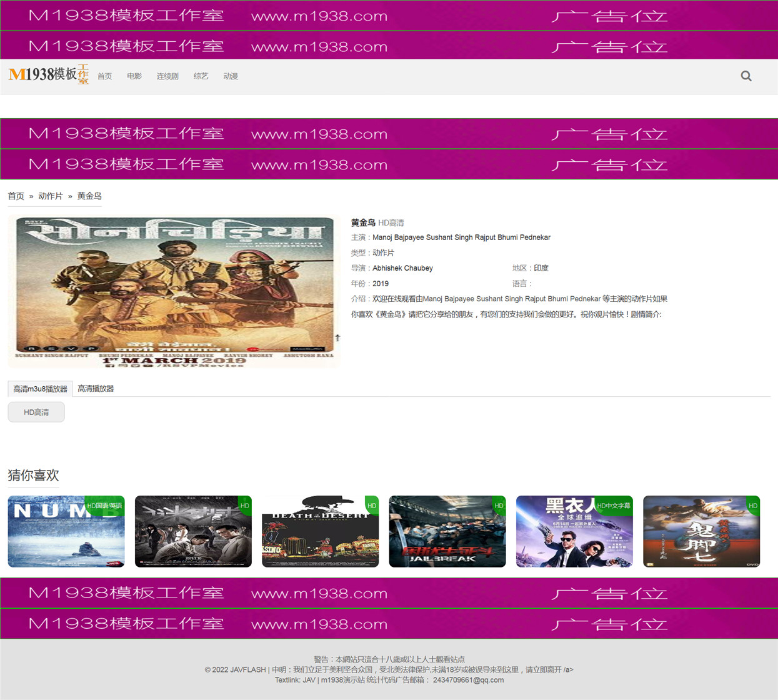Open the Death in the Desert thumbnail
The width and height of the screenshot is (778, 700).
(x=321, y=532)
